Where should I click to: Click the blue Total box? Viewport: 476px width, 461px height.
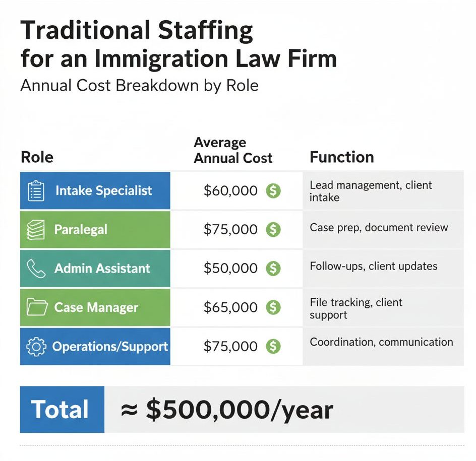pos(62,410)
